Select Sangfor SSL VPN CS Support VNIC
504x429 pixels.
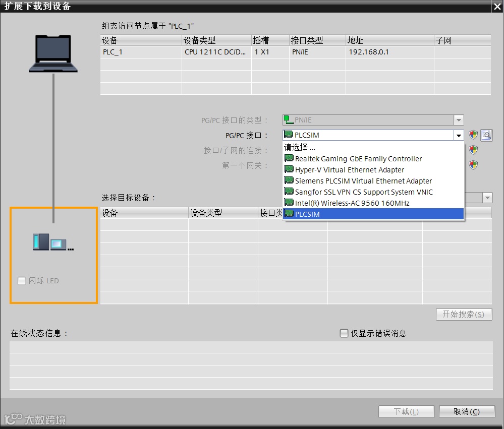point(373,192)
